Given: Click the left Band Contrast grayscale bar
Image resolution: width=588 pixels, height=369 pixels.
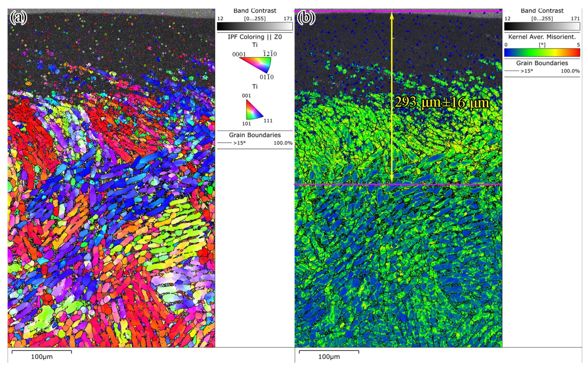Looking at the screenshot, I should point(255,26).
